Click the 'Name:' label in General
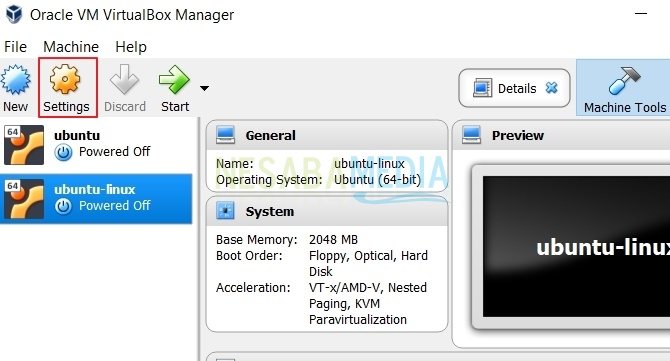The image size is (670, 361). tap(235, 164)
